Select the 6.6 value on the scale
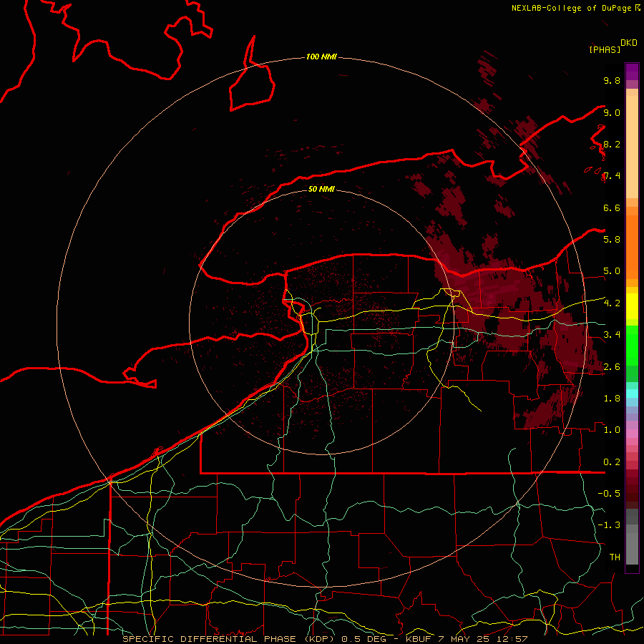This screenshot has width=644, height=644. tap(612, 208)
